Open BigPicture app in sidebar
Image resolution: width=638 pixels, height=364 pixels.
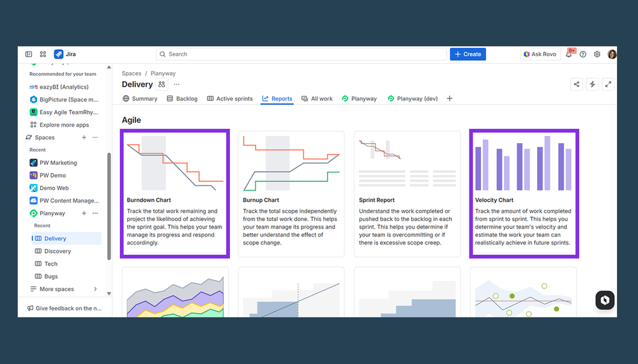(64, 100)
